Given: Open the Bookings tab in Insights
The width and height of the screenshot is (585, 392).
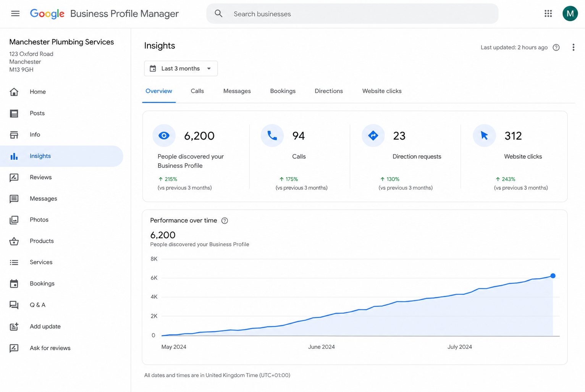Looking at the screenshot, I should 283,91.
